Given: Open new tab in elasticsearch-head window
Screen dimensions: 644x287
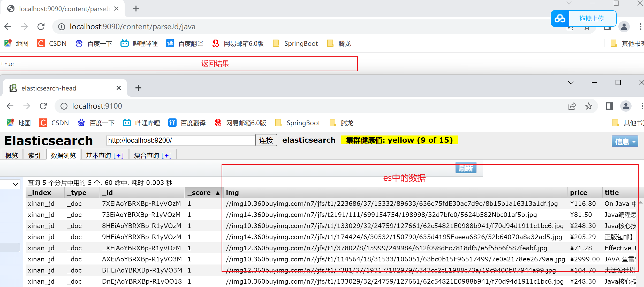Looking at the screenshot, I should click(x=138, y=88).
